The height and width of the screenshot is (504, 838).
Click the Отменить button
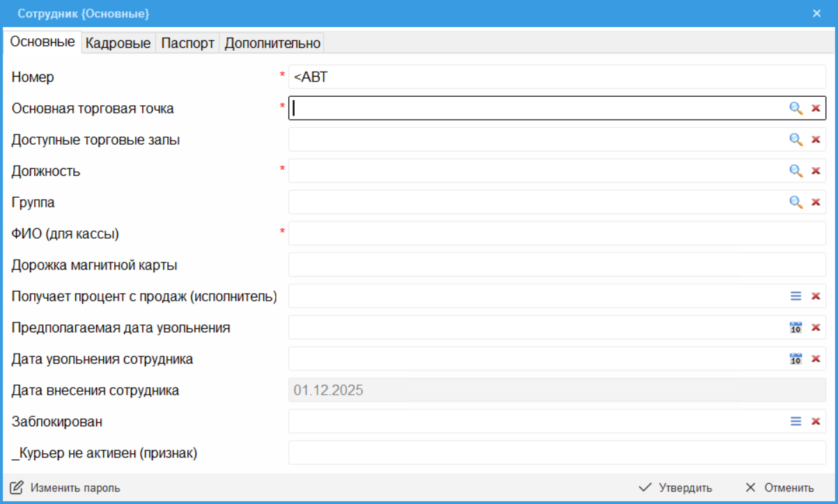point(779,487)
